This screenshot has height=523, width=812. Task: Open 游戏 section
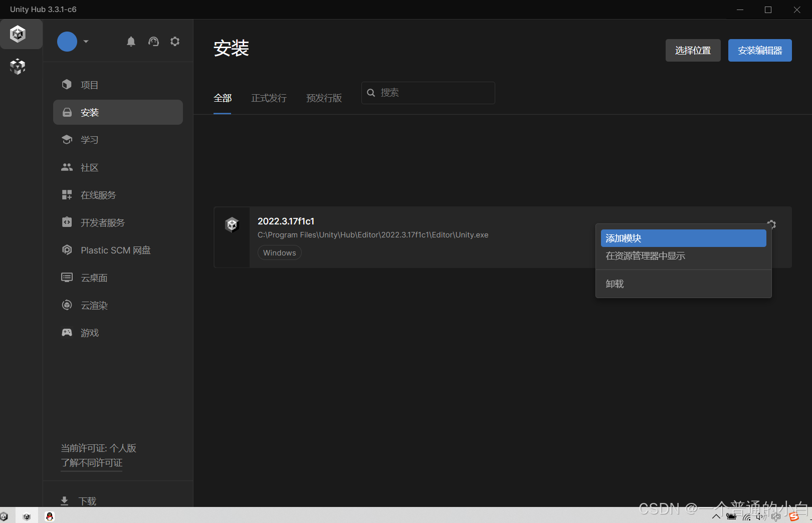118,333
